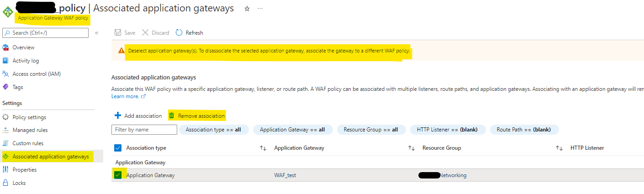Click the Discard X icon
Image resolution: width=644 pixels, height=194 pixels.
point(145,33)
